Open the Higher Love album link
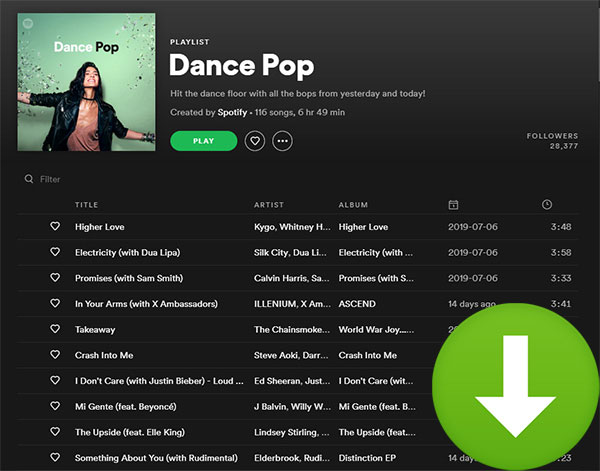This screenshot has height=471, width=600. pos(363,227)
